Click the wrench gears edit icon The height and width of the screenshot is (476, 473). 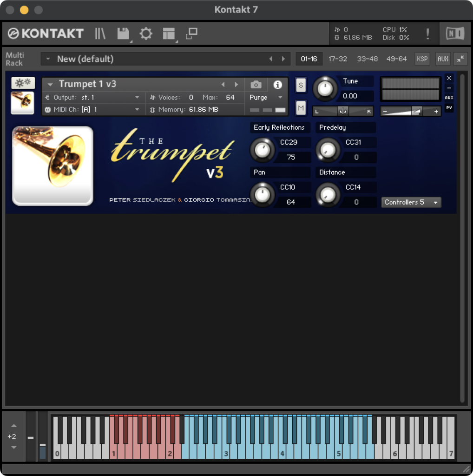click(23, 83)
